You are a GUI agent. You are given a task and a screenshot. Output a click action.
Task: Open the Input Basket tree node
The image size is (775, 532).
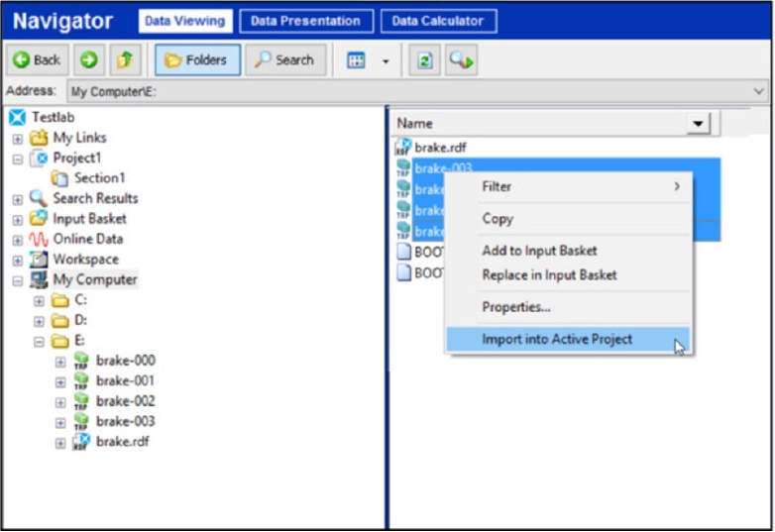89,219
